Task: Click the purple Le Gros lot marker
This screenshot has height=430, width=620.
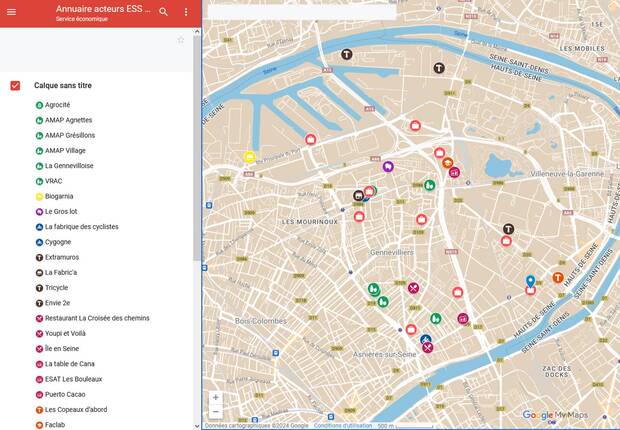Action: tap(388, 167)
